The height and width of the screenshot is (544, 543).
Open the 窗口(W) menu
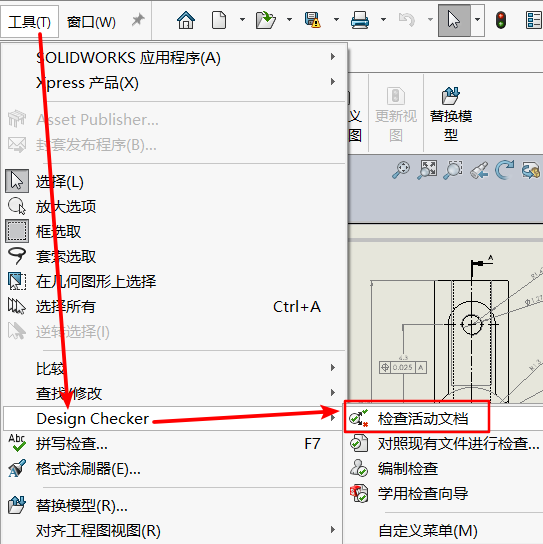pos(91,22)
